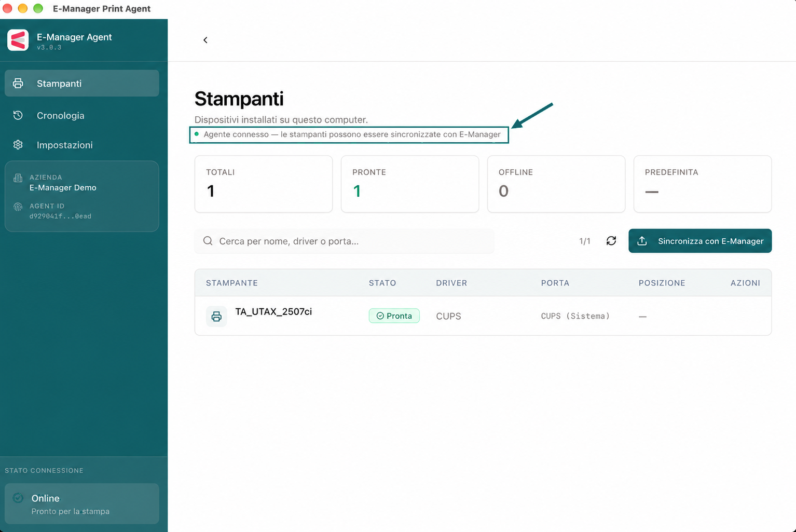Screen dimensions: 796x532
Task: Click the Pronto per la stampa text
Action: pos(71,511)
